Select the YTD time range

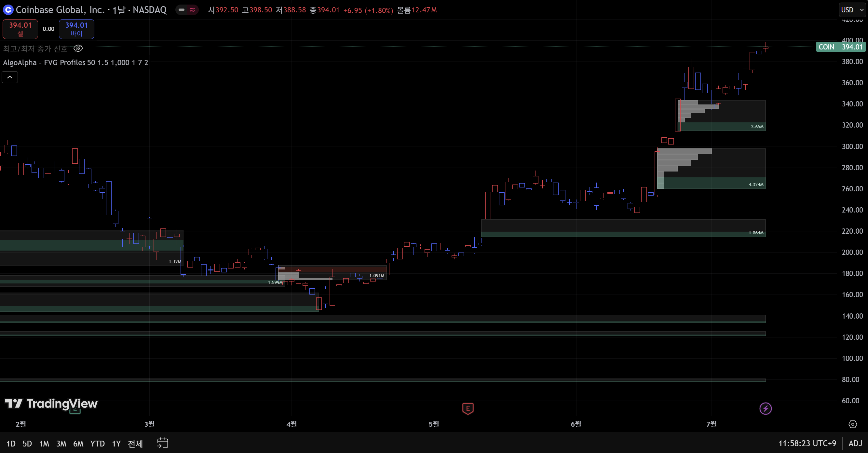(x=97, y=444)
